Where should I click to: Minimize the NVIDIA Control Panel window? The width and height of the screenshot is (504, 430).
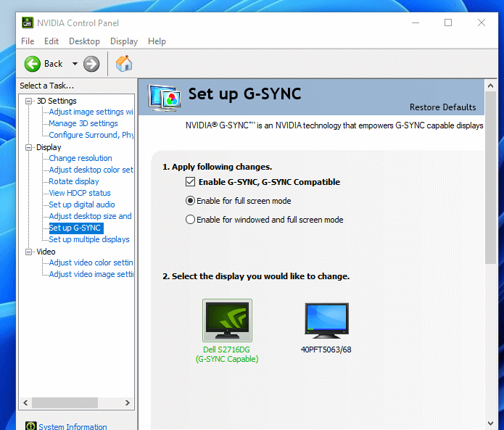416,22
